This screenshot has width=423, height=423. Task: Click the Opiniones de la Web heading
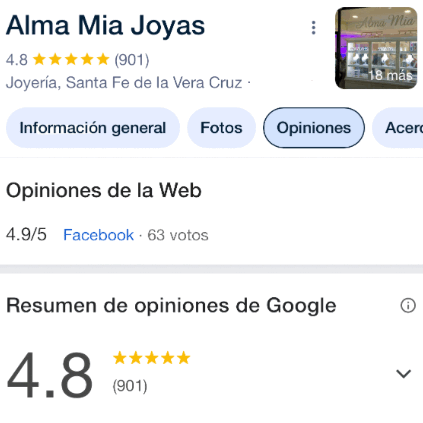[104, 190]
